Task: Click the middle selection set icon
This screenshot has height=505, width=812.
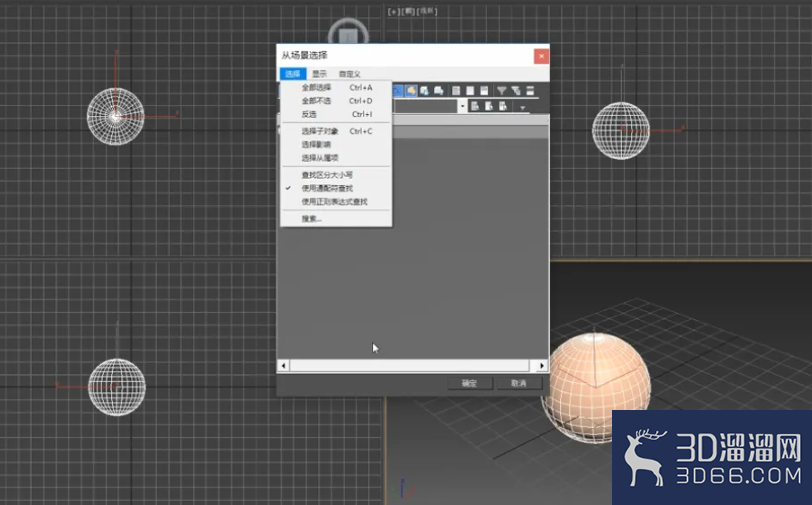Action: [488, 106]
